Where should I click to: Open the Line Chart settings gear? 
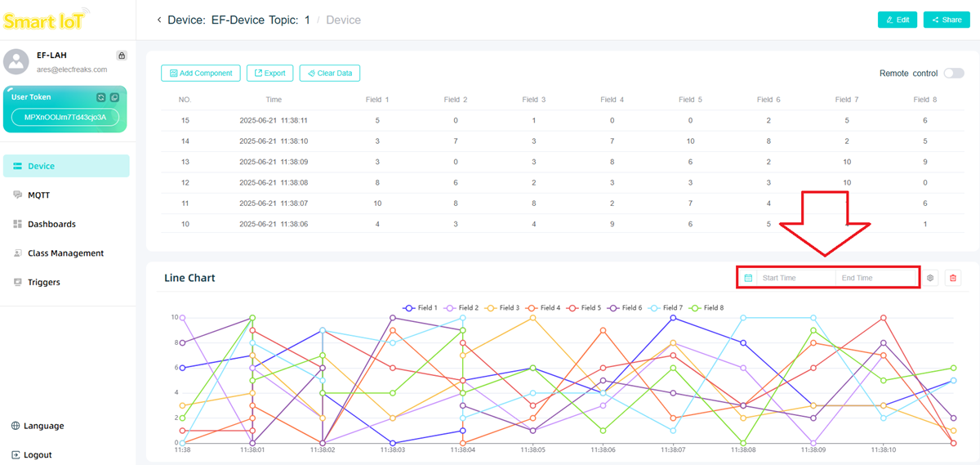pos(930,278)
